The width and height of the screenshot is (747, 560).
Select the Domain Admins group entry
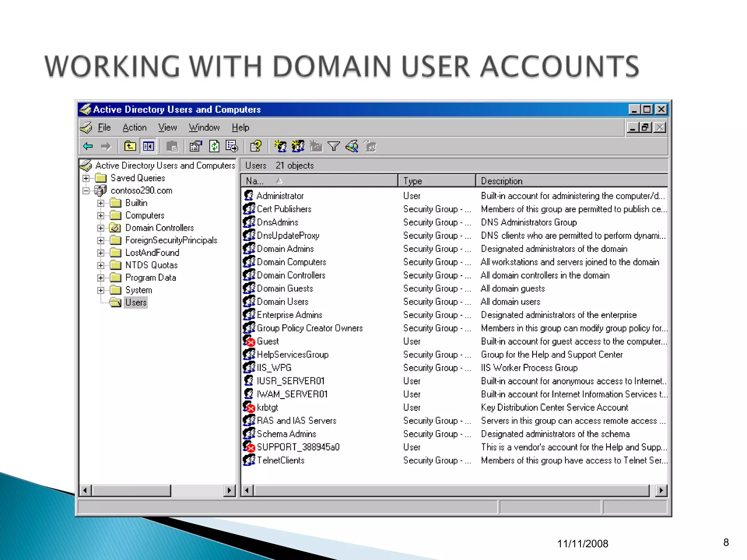click(x=285, y=249)
